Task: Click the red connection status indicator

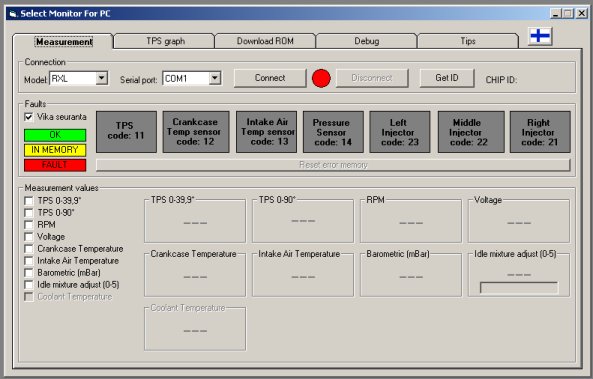Action: (x=321, y=79)
